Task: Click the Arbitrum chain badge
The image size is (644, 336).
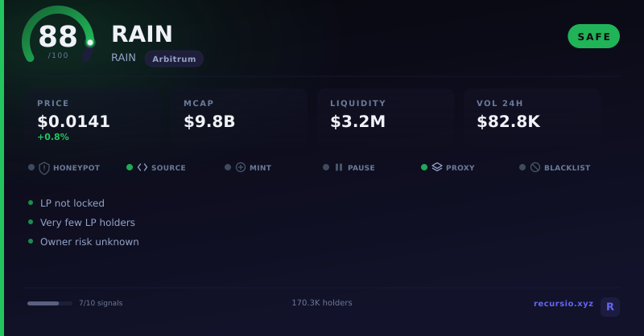Action: [x=174, y=59]
